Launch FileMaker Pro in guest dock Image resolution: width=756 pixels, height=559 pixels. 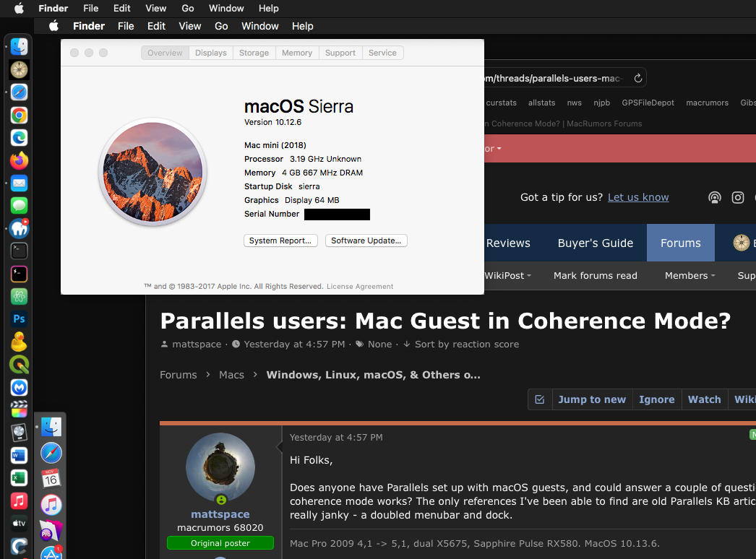[51, 531]
